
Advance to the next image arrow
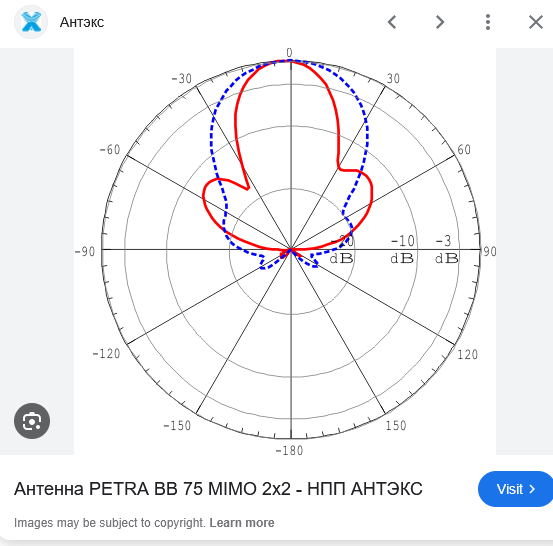(x=439, y=22)
